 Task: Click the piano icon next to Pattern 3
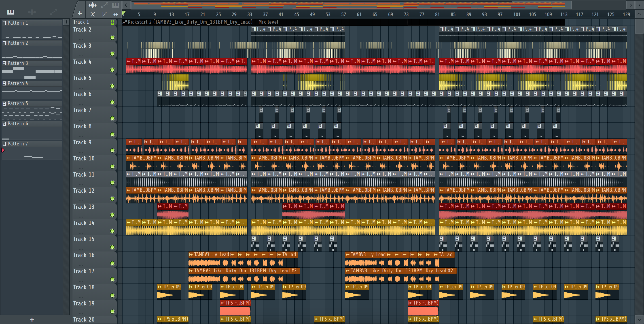point(4,63)
